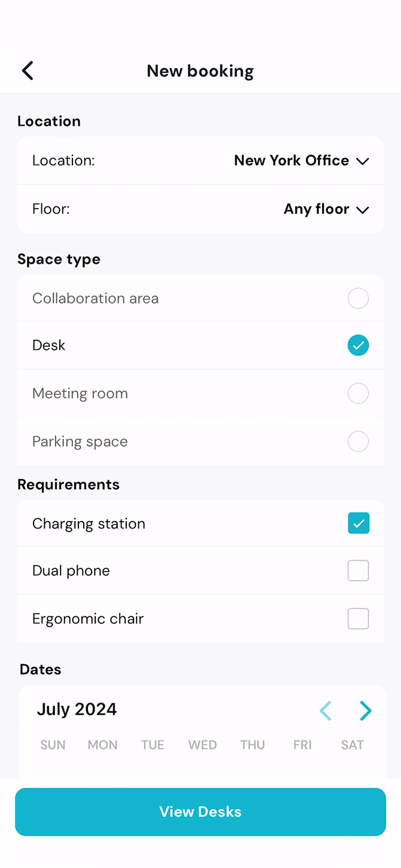The height and width of the screenshot is (868, 401).
Task: Go to previous month in calendar
Action: pos(326,711)
